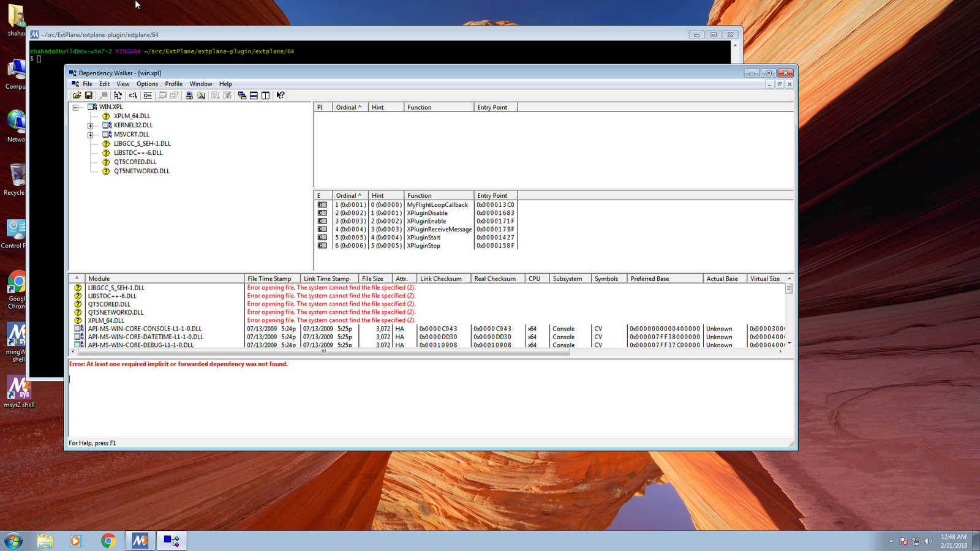980x551 pixels.
Task: Click the taskbar clock showing 12:48 AM
Action: pyautogui.click(x=954, y=541)
